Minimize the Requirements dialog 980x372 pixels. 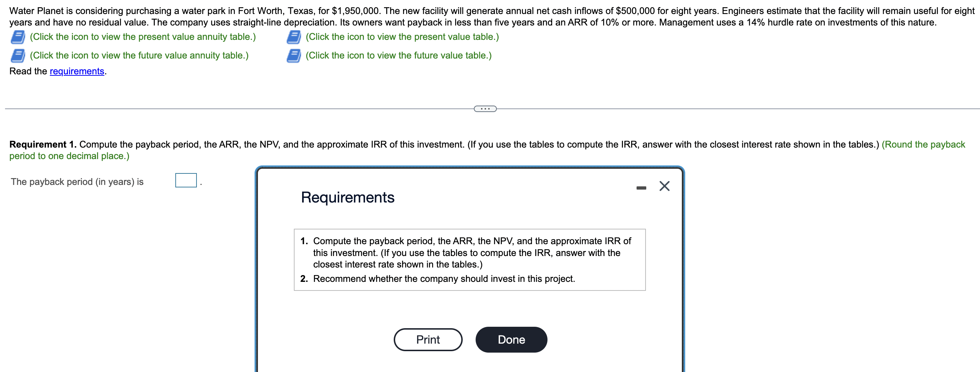click(642, 187)
